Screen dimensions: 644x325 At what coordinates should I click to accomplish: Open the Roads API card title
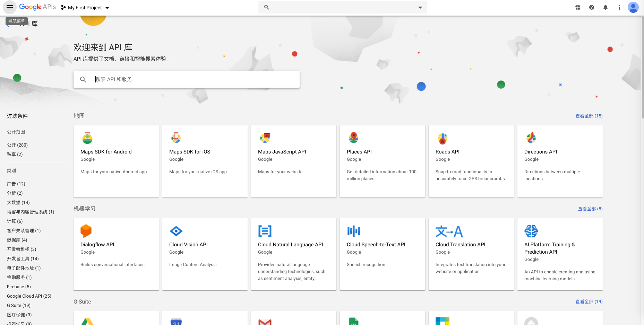pyautogui.click(x=447, y=152)
